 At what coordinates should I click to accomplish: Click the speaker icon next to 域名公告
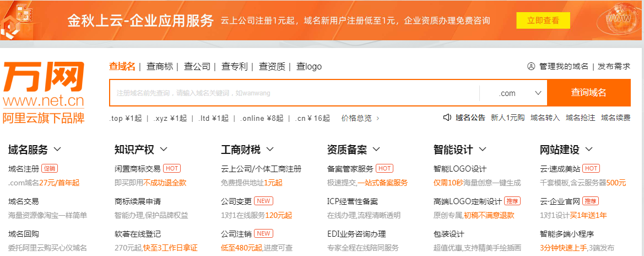coord(448,118)
